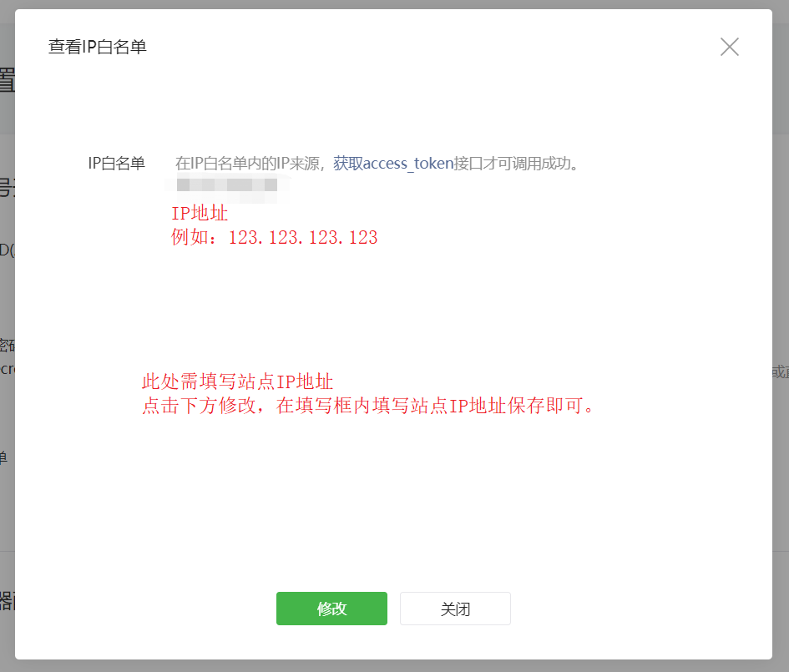Viewport: 789px width, 672px height.
Task: Click the 关闭 button
Action: pos(455,609)
